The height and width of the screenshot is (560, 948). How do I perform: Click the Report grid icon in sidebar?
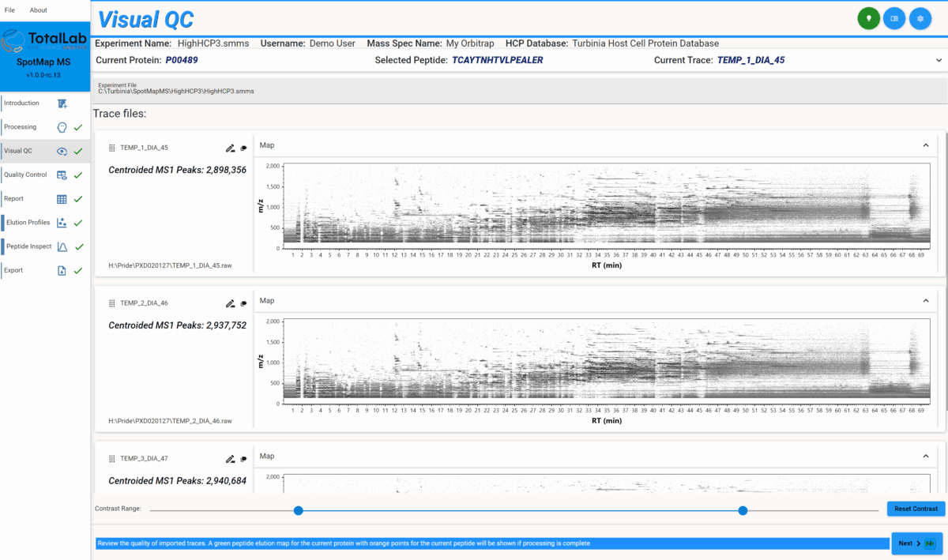click(62, 198)
